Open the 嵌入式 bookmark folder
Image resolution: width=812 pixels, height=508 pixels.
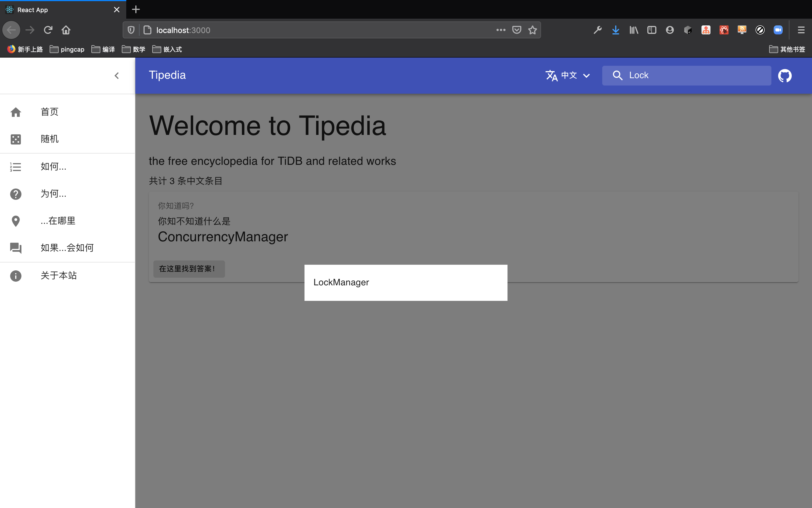167,49
